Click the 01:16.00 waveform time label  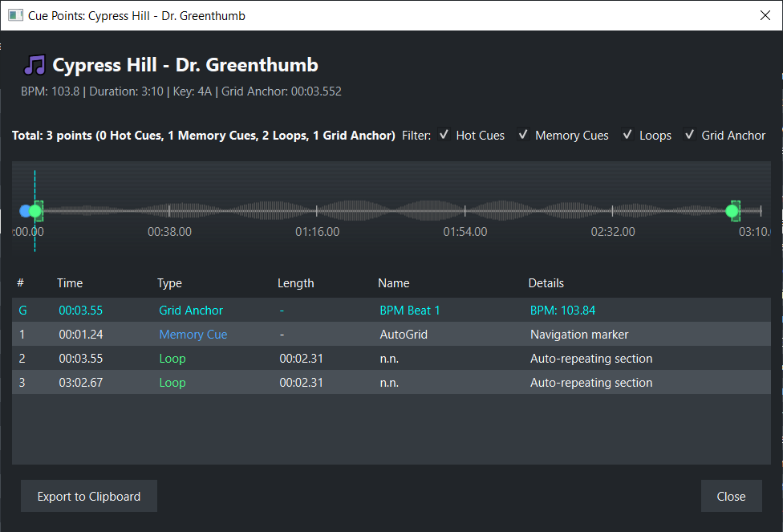coord(317,232)
